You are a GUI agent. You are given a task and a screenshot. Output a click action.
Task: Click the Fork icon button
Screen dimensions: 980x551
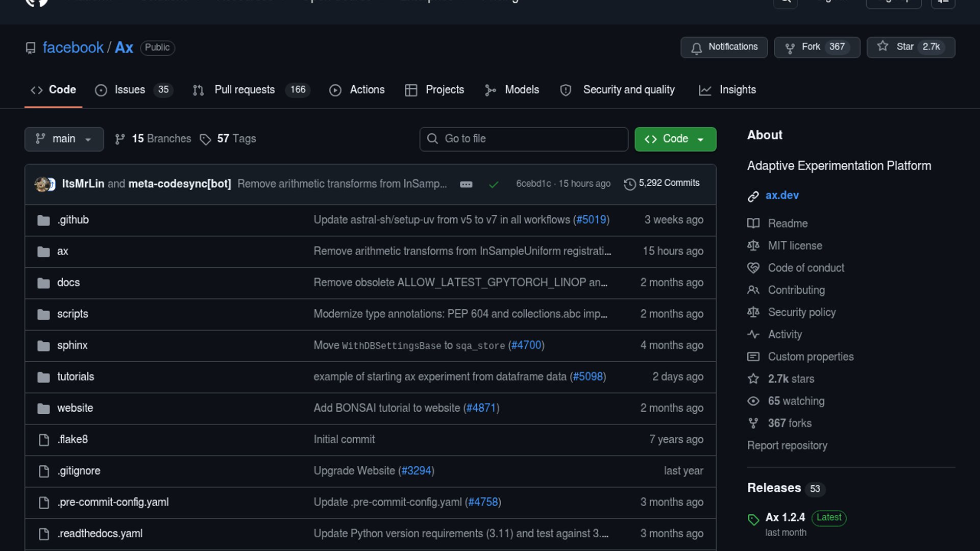click(x=790, y=48)
